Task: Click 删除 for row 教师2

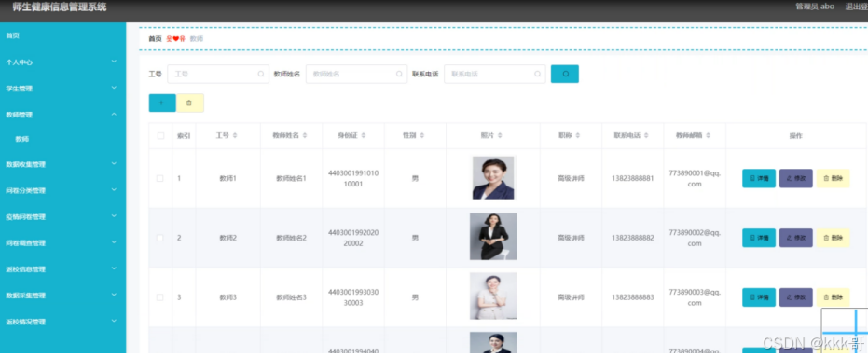Action: [834, 238]
